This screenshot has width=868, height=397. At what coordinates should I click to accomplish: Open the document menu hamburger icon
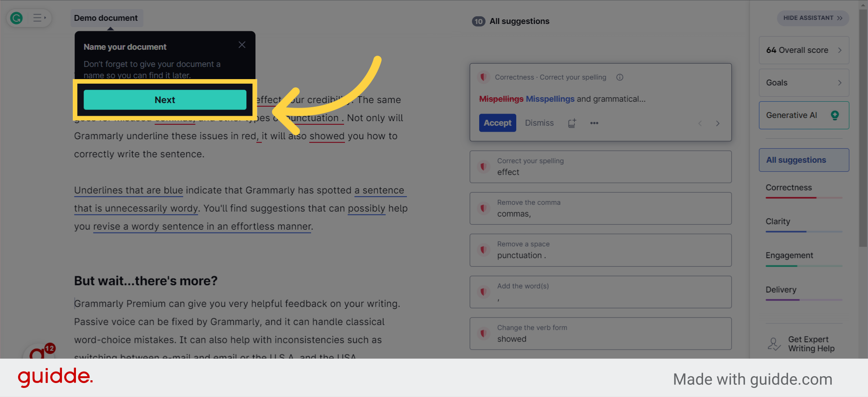click(39, 18)
